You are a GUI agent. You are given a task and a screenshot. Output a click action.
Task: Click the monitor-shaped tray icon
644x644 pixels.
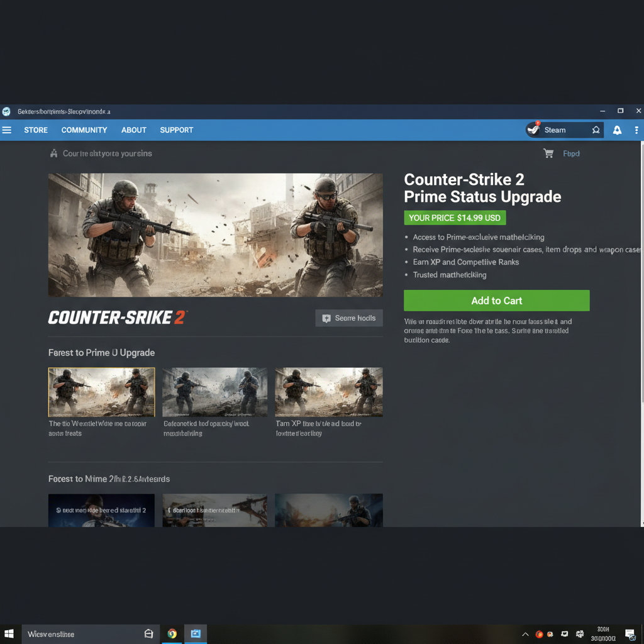pos(565,634)
